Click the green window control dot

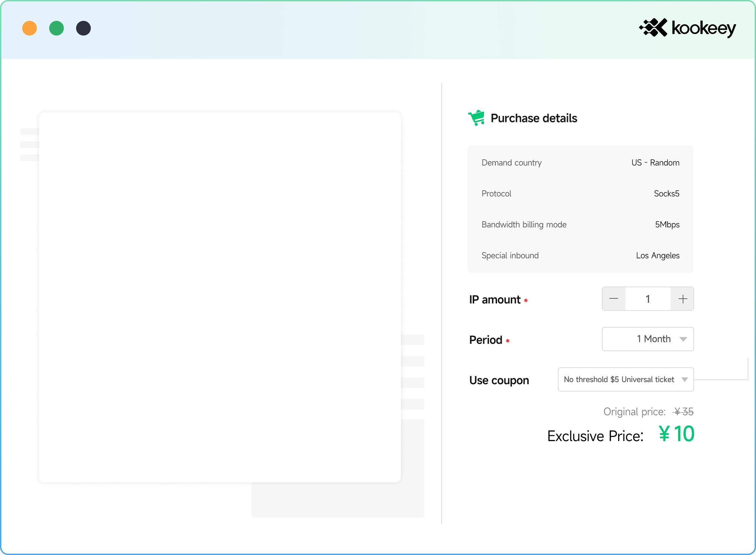(56, 28)
